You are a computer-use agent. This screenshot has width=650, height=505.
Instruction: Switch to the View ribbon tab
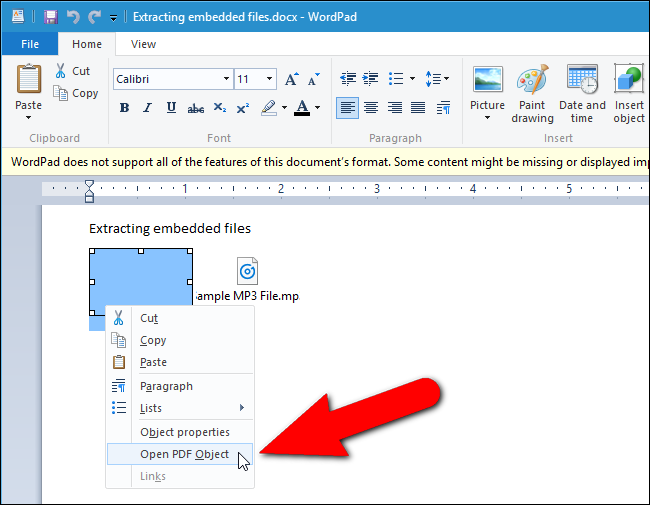[x=143, y=44]
